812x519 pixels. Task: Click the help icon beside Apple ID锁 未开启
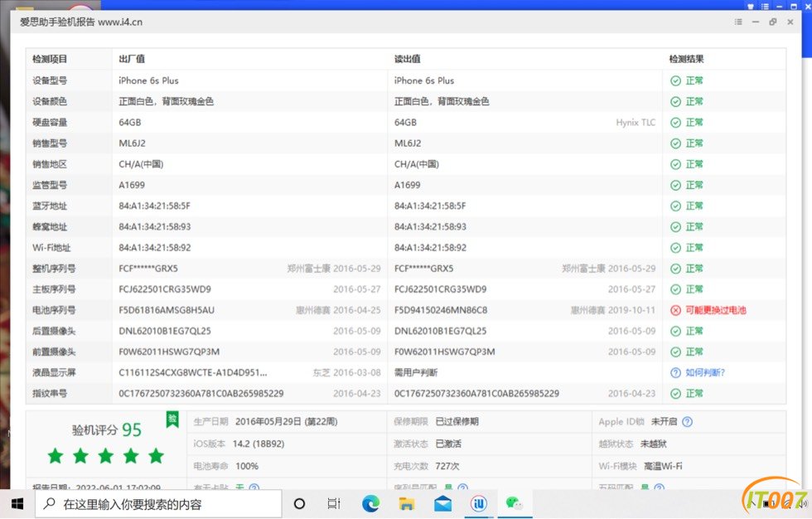click(687, 422)
